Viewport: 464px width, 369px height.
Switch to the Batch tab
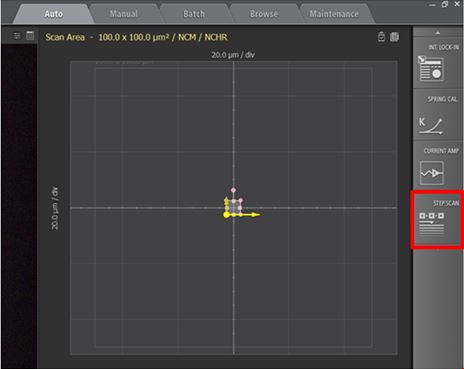click(x=194, y=14)
